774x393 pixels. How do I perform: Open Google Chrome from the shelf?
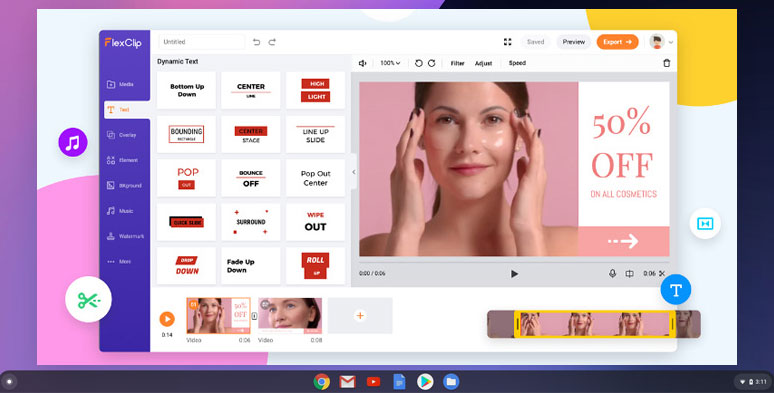click(322, 382)
